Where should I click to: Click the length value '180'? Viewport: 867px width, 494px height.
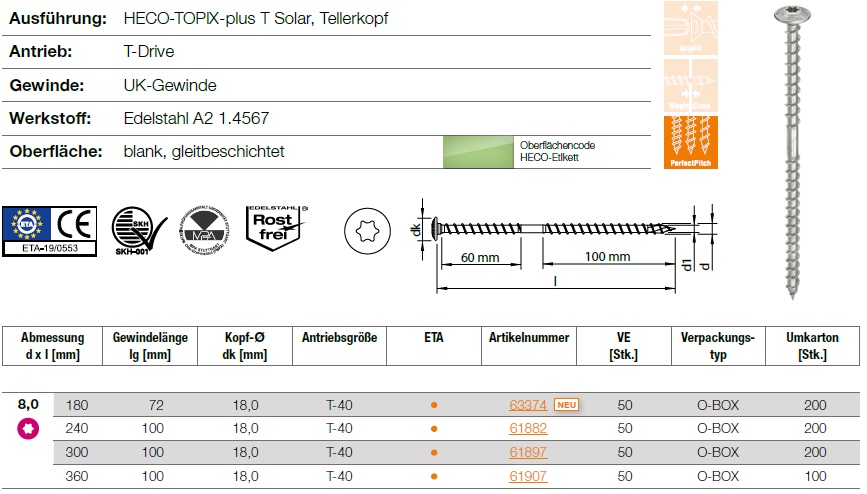click(x=77, y=405)
